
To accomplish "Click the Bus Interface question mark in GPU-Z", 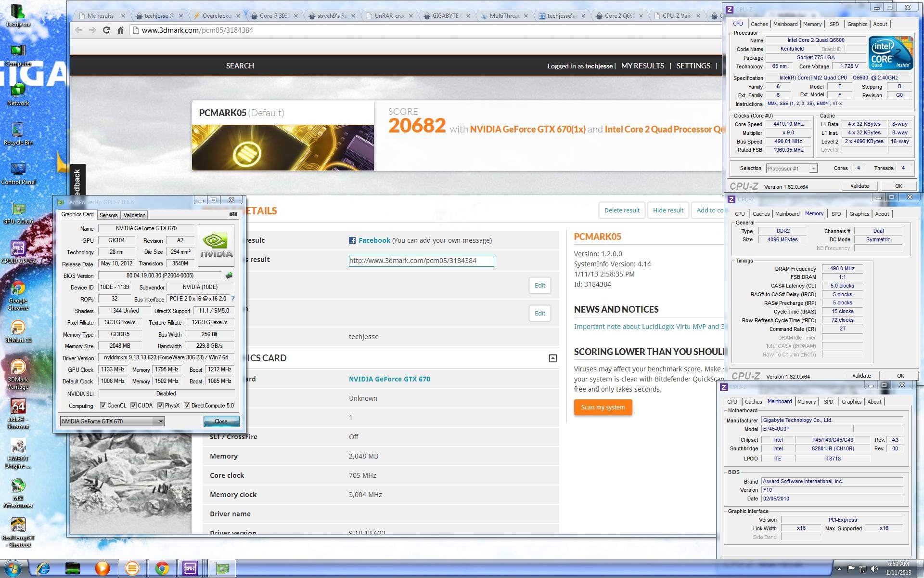I will point(233,299).
